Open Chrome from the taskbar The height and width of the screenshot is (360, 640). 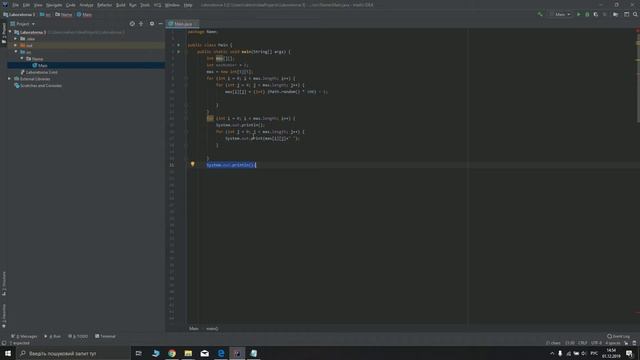click(172, 353)
